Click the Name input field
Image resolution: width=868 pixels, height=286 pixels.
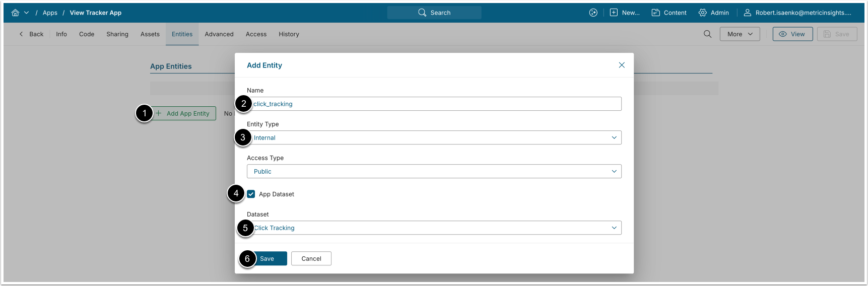[434, 104]
